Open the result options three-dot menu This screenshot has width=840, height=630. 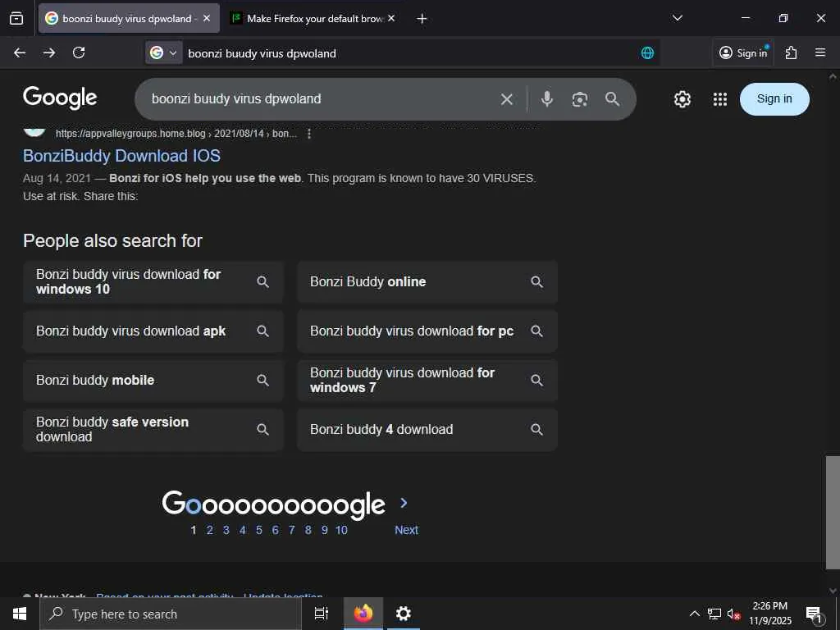pyautogui.click(x=309, y=134)
